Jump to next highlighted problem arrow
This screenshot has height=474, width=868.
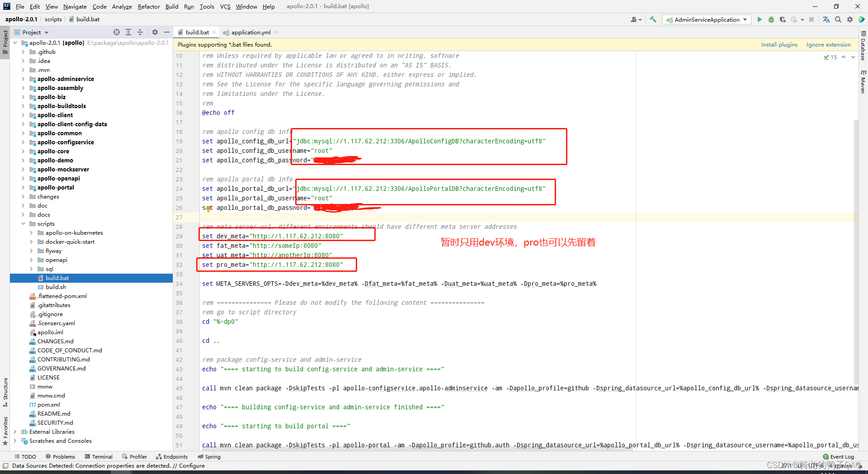point(853,57)
